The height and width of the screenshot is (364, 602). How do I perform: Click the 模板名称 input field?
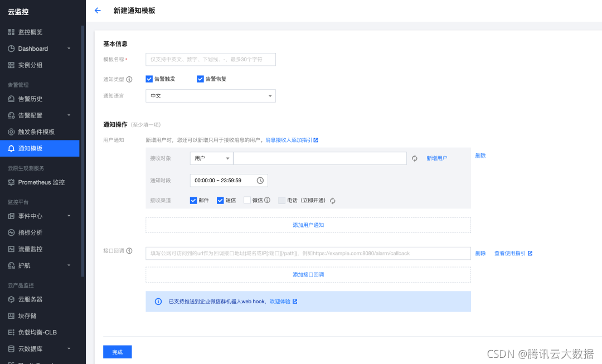pos(210,59)
